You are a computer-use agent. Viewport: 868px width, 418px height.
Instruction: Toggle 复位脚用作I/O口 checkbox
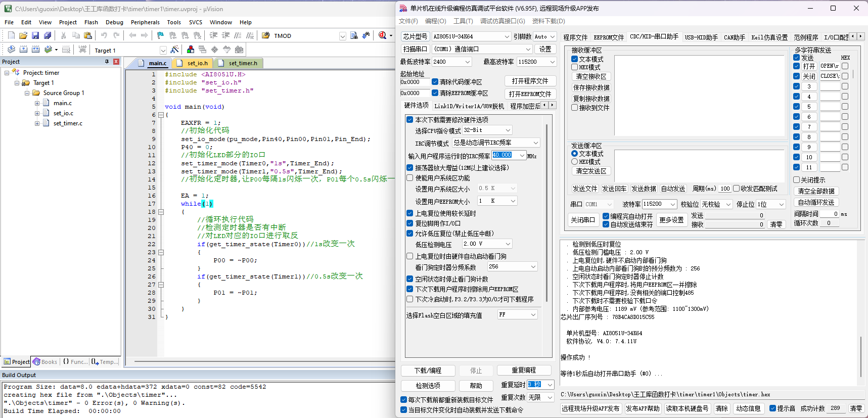410,223
